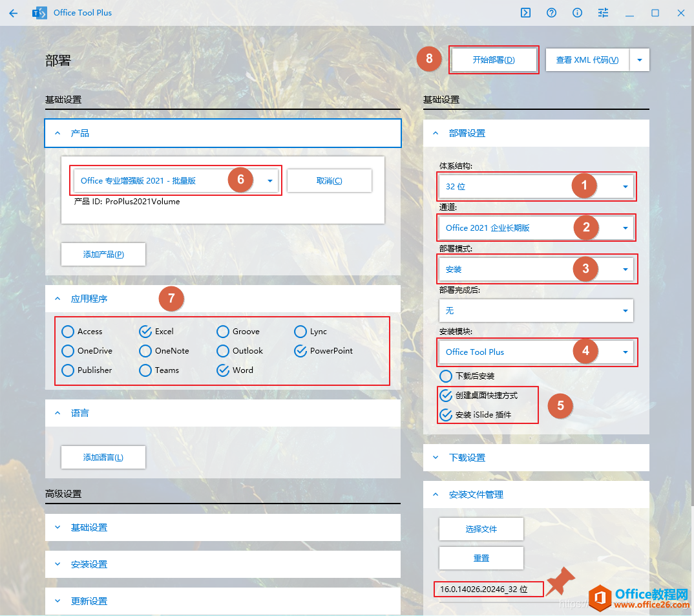Image resolution: width=694 pixels, height=616 pixels.
Task: Expand the 更新设置 section
Action: [223, 601]
